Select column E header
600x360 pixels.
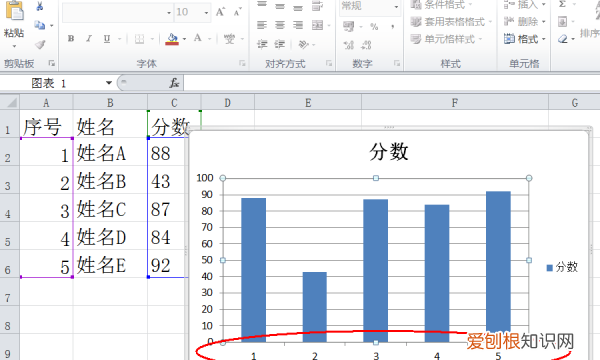(308, 103)
